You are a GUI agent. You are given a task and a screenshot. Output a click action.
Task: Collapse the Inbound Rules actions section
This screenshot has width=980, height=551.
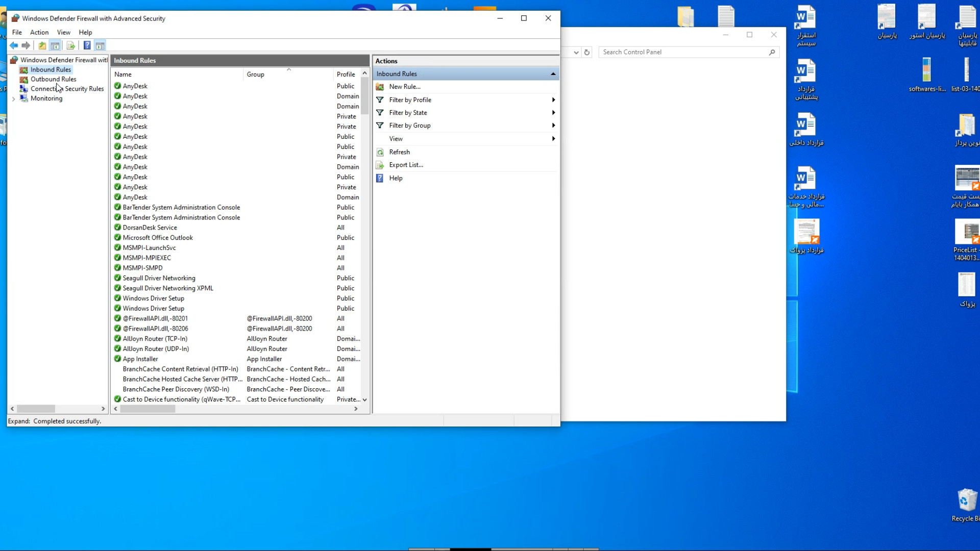553,74
